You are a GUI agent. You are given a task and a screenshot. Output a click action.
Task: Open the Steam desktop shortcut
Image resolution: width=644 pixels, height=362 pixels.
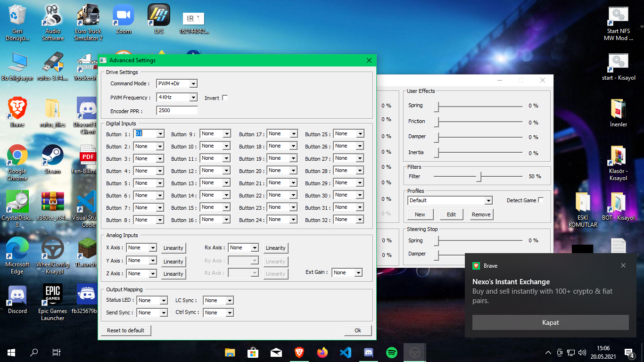coord(53,159)
